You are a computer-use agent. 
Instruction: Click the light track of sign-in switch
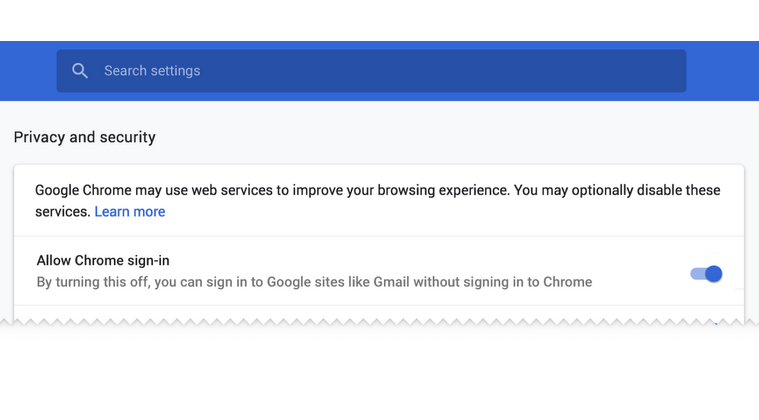tap(697, 274)
